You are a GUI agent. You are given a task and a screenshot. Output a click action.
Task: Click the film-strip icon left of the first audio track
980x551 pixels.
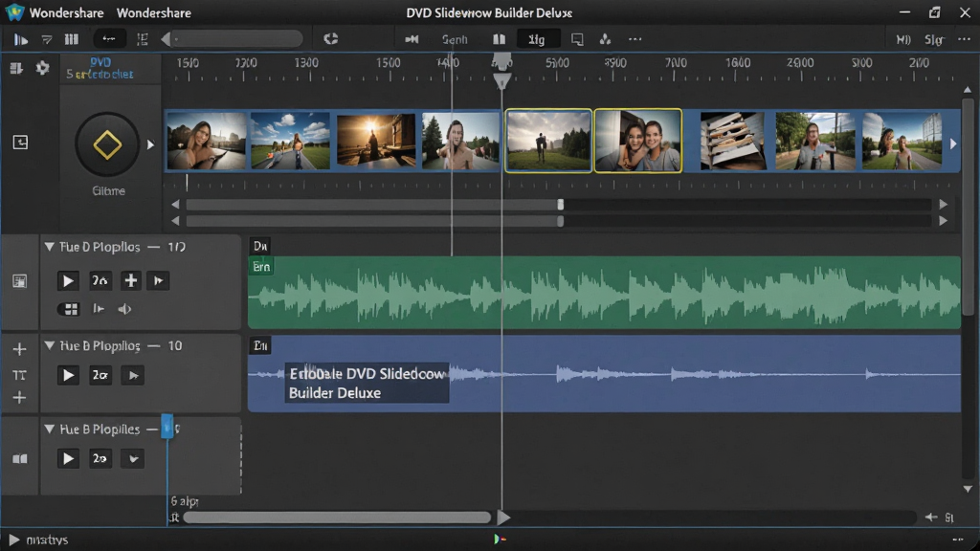[x=20, y=281]
